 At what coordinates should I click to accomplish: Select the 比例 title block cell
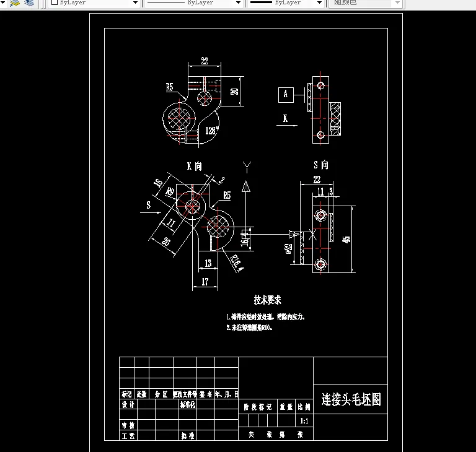click(304, 407)
